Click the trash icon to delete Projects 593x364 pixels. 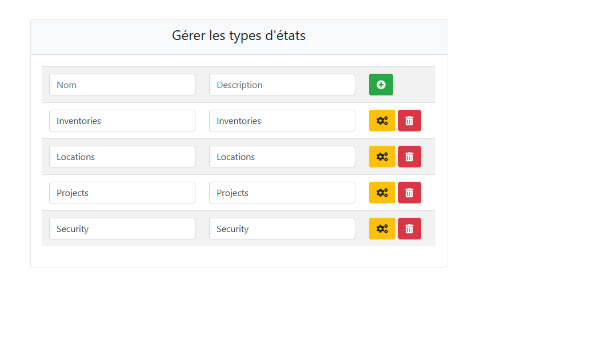(x=409, y=193)
